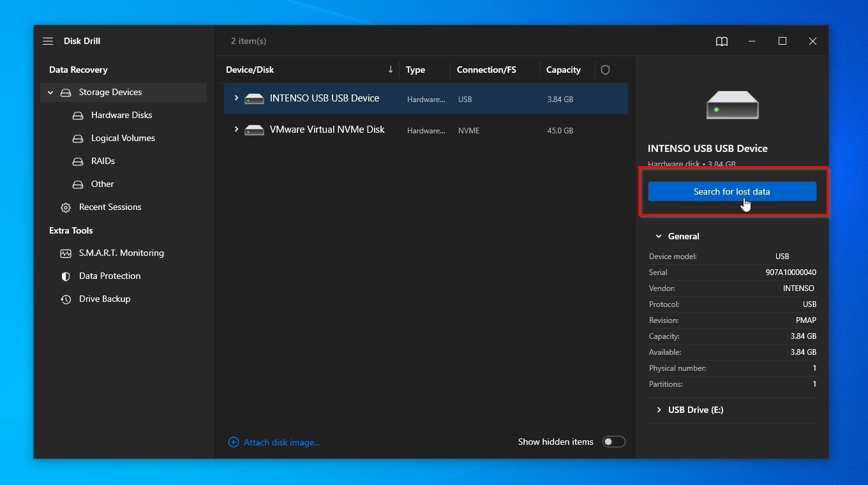Click the Data Recovery section heading
This screenshot has width=868, height=485.
[x=79, y=70]
